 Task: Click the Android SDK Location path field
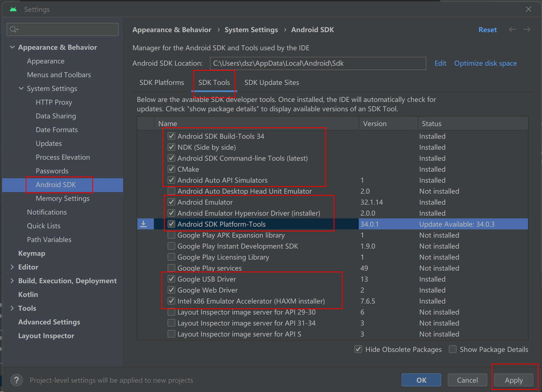(318, 63)
